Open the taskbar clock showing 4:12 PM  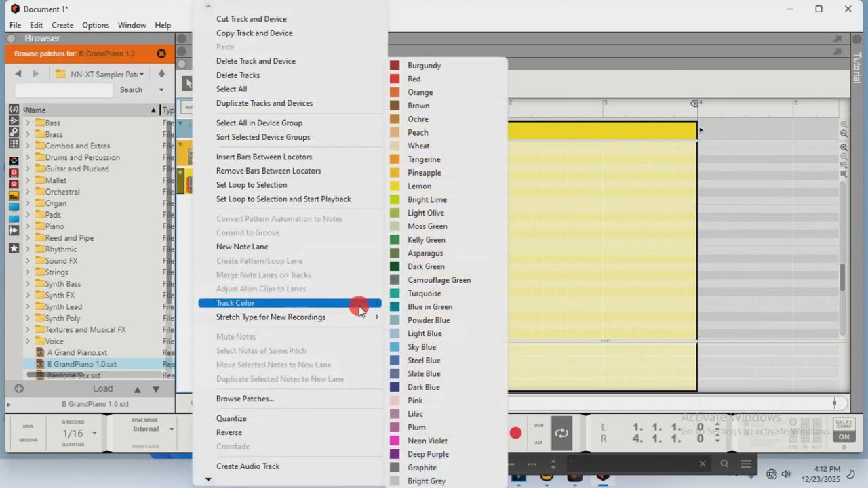(821, 474)
